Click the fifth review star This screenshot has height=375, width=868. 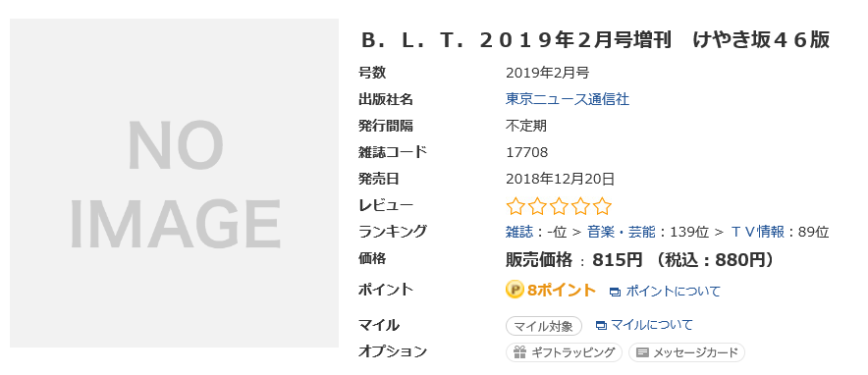[602, 206]
